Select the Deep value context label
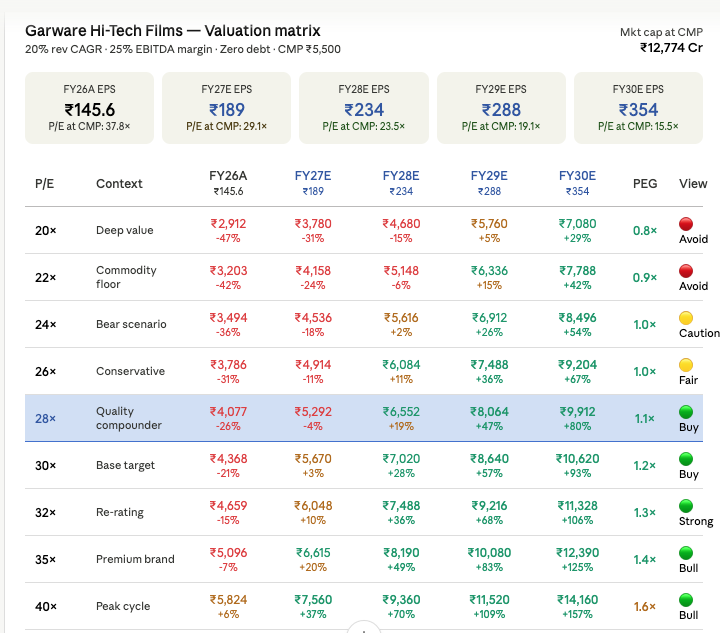This screenshot has width=720, height=633. pyautogui.click(x=124, y=230)
